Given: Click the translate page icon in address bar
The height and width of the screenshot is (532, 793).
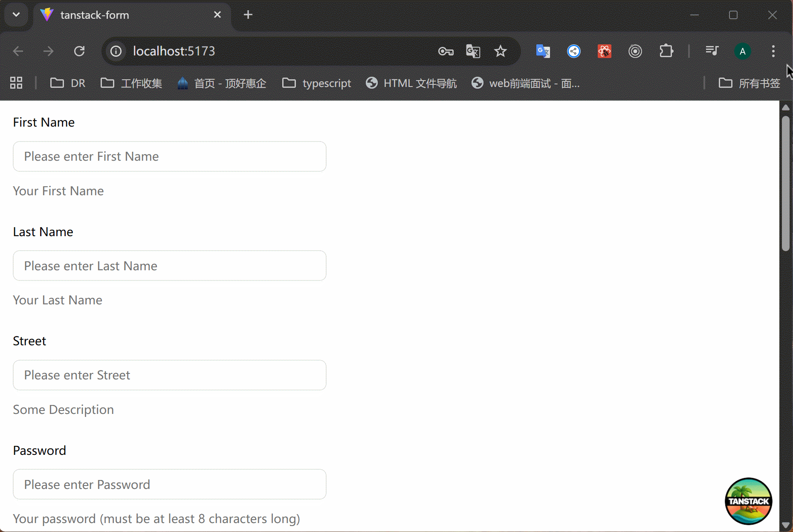Looking at the screenshot, I should tap(473, 52).
